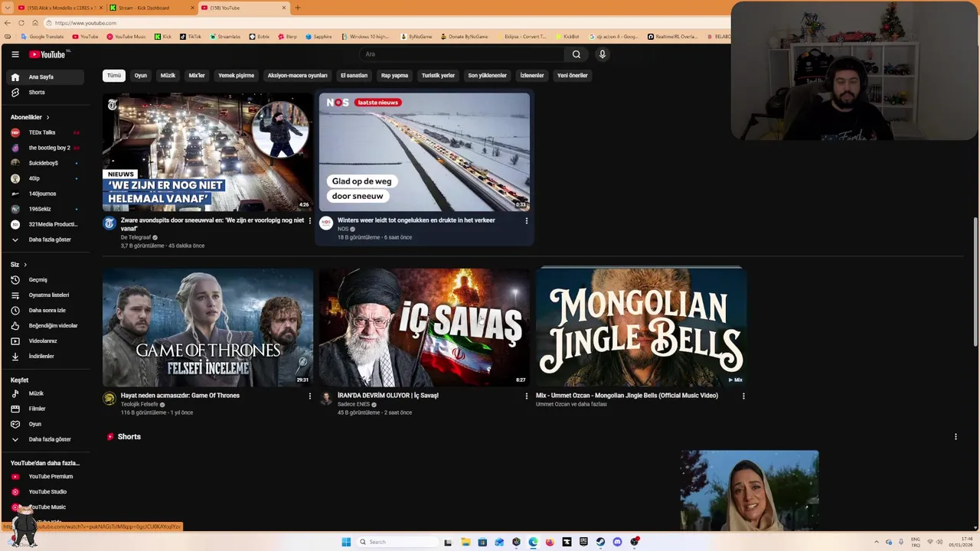Select the İzlenenler filter chip
Image resolution: width=980 pixels, height=551 pixels.
[x=532, y=75]
